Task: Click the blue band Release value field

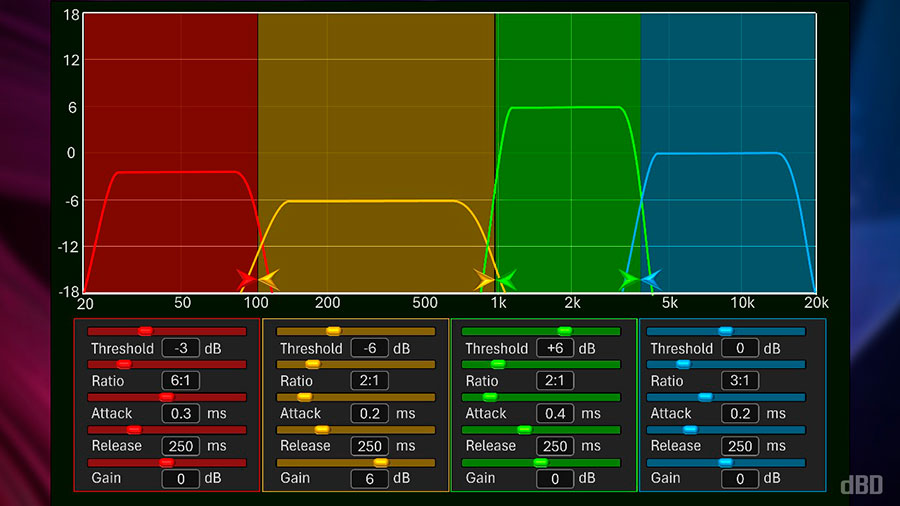Action: click(740, 446)
